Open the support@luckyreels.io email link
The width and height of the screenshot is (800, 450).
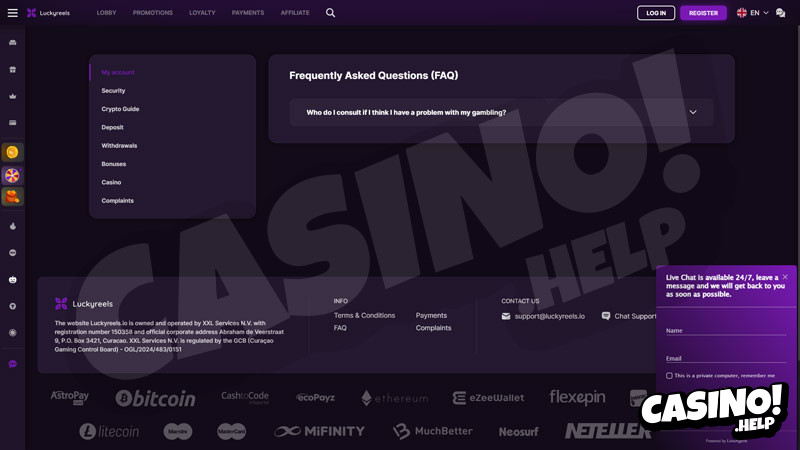[x=549, y=316]
